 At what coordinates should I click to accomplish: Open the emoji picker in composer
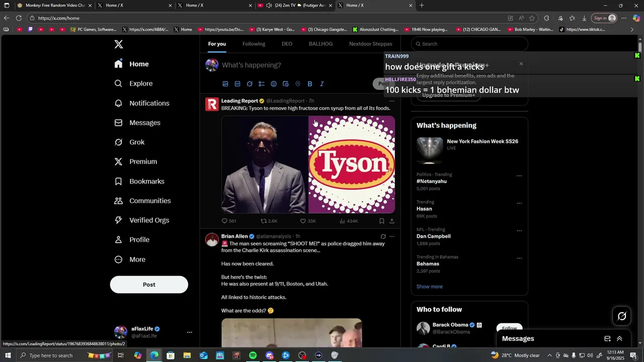coord(274,84)
